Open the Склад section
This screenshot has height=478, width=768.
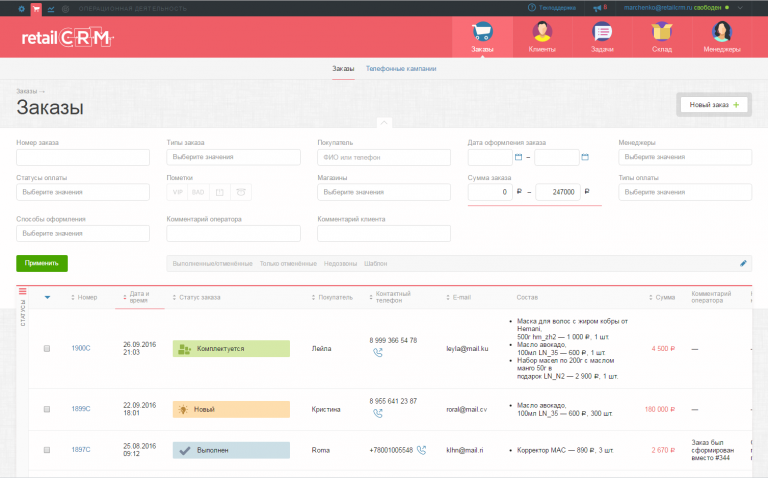[662, 37]
